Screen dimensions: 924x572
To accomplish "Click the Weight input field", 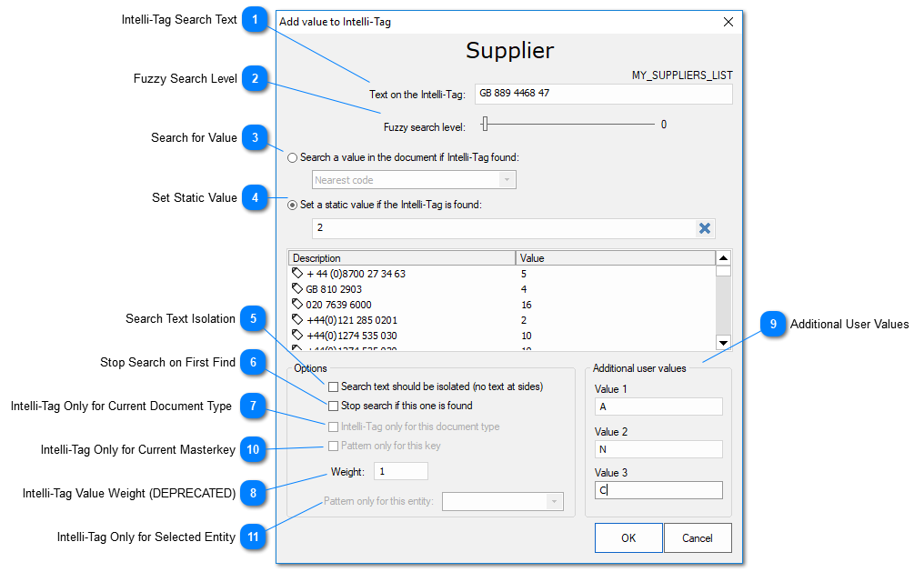I will click(400, 471).
